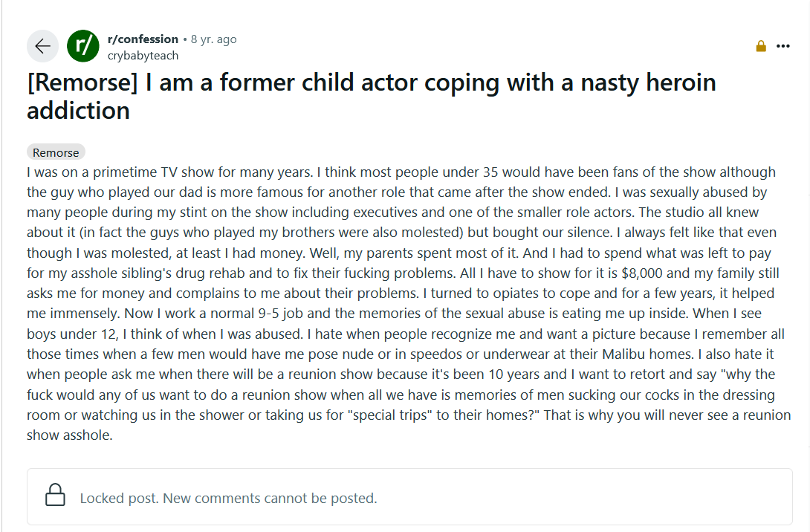Click the first line of post body
This screenshot has height=532, width=810.
point(401,172)
